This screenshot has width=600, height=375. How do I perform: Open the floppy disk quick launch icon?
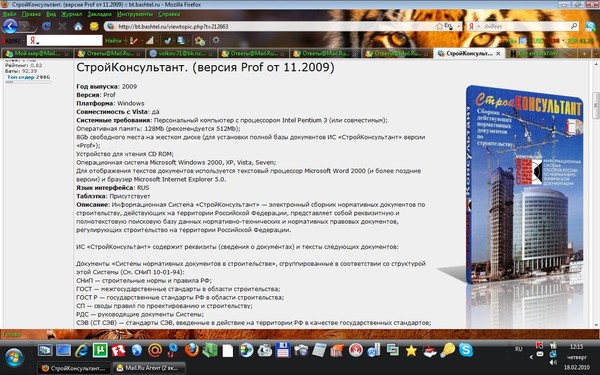[283, 350]
